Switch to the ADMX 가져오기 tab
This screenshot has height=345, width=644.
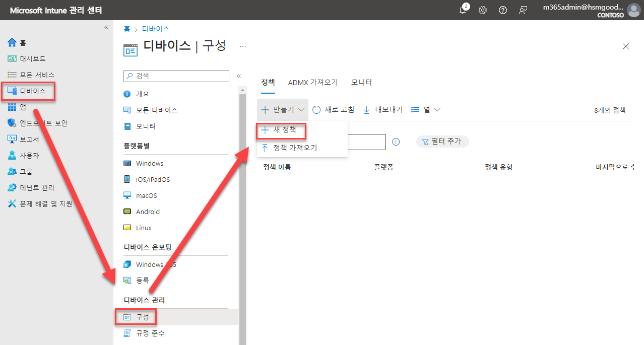(313, 82)
